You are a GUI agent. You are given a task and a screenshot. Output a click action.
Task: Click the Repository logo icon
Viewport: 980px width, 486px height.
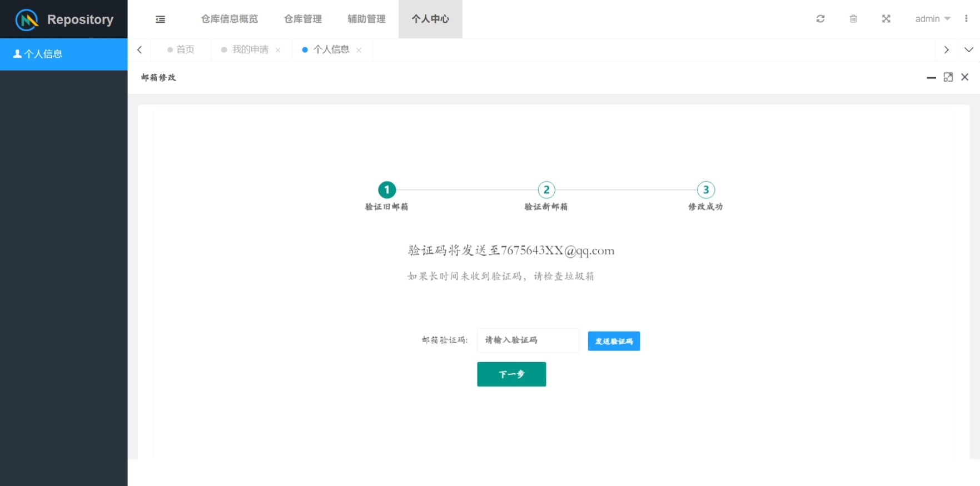(27, 19)
